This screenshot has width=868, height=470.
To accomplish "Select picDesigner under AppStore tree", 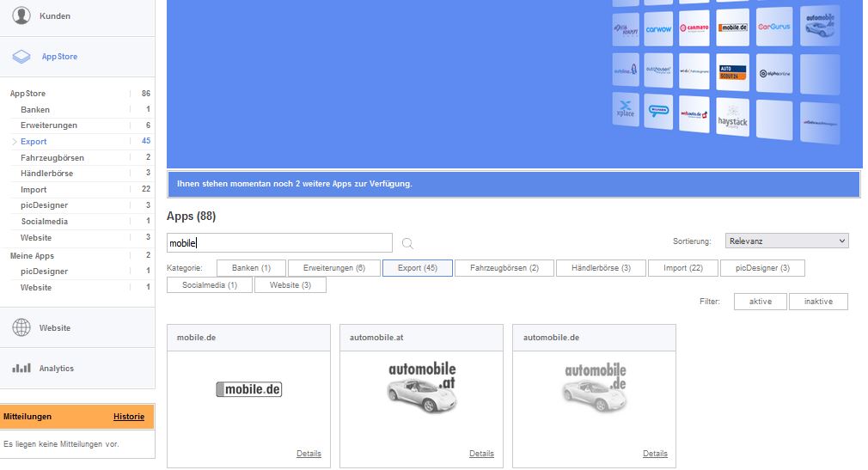I will pyautogui.click(x=44, y=204).
